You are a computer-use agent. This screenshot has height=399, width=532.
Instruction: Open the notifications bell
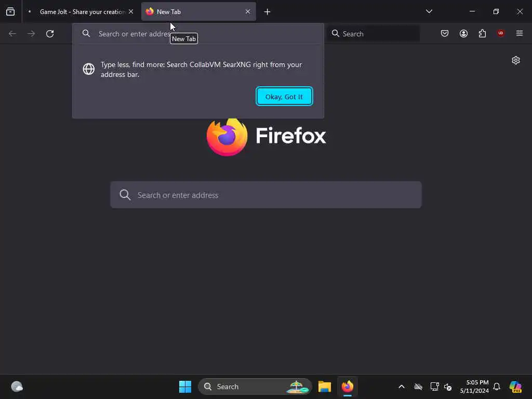pos(497,387)
